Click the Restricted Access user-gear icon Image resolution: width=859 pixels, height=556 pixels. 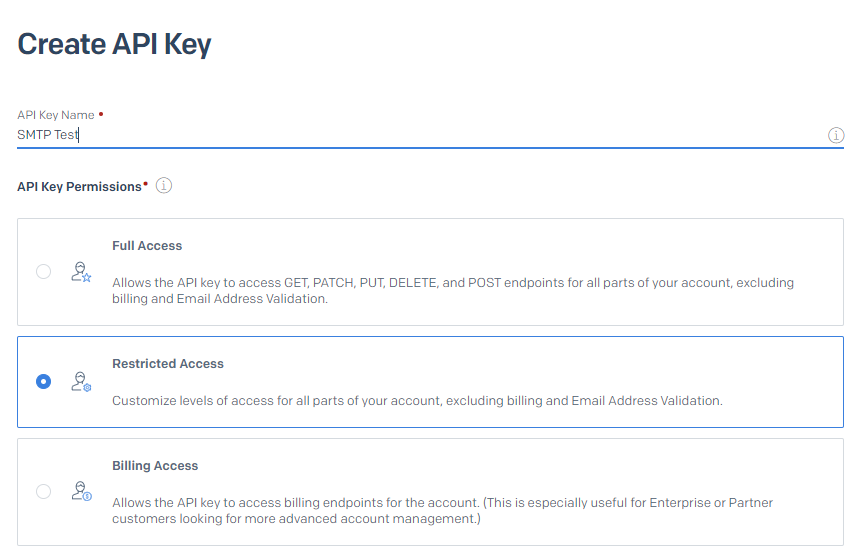point(81,382)
